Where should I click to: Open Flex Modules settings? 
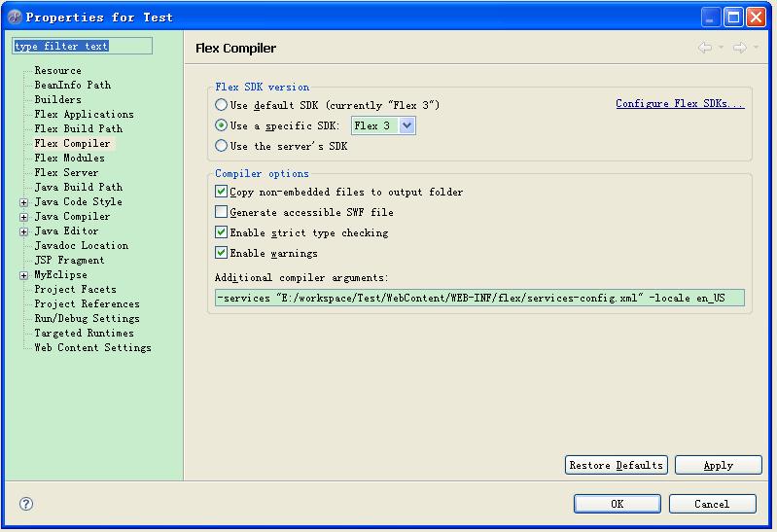tap(69, 158)
